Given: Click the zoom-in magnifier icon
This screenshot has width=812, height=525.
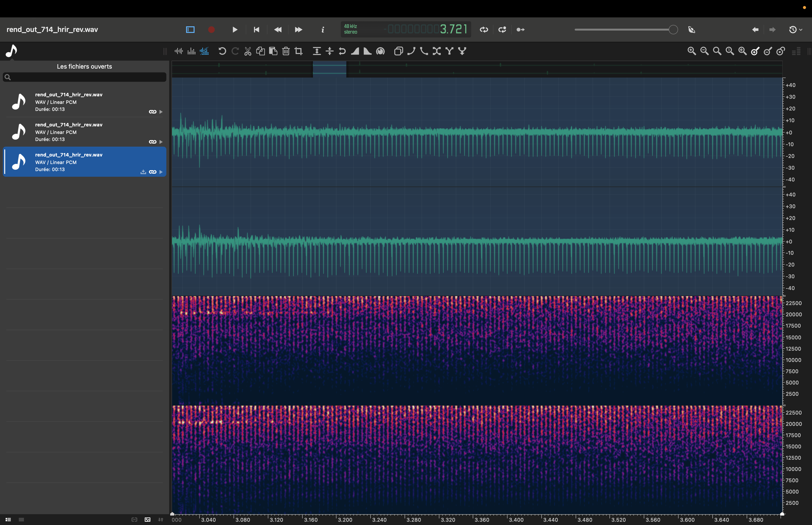Looking at the screenshot, I should point(691,51).
